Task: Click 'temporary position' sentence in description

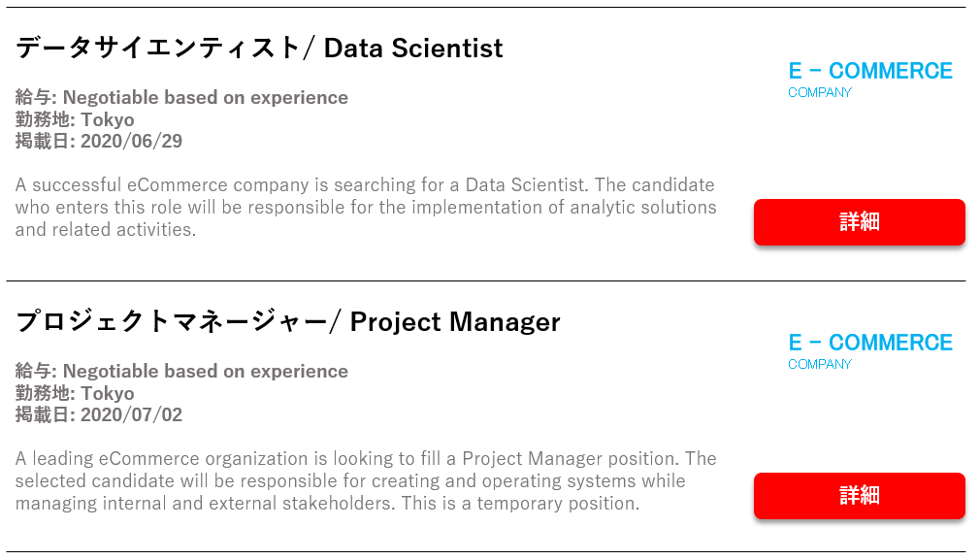Action: 521,503
